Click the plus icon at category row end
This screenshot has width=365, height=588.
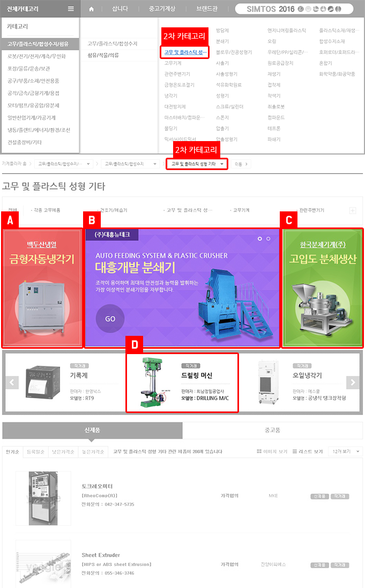pos(353,210)
